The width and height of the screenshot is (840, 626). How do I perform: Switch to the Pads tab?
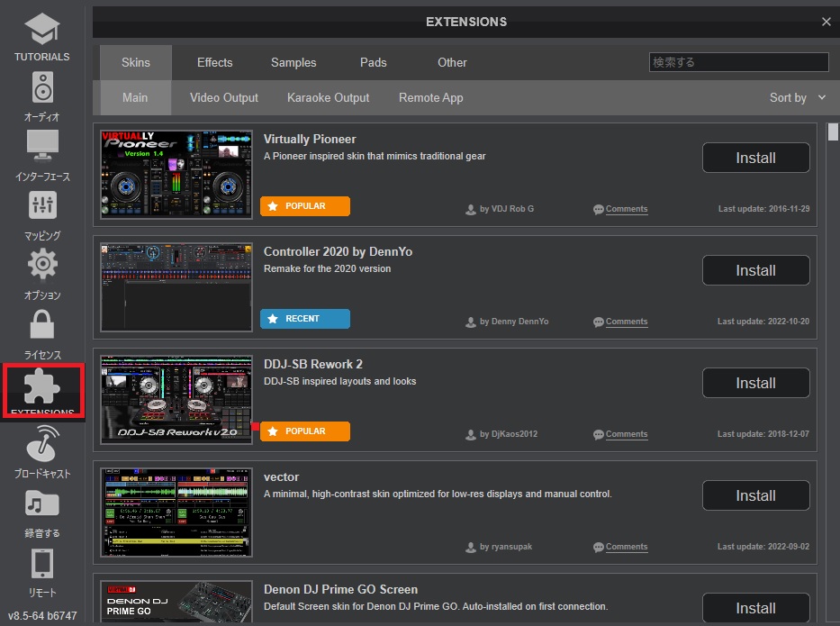click(374, 62)
